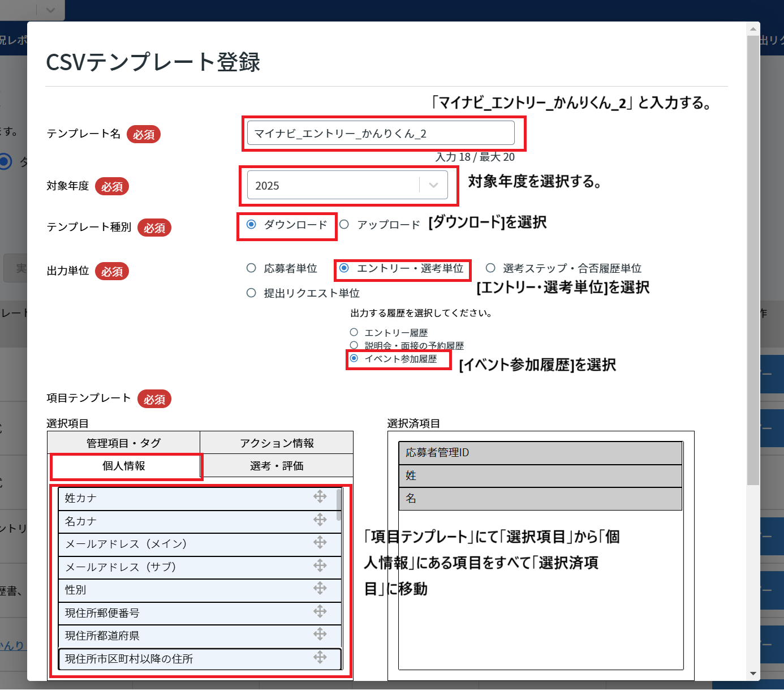Select 提出リクエスト単位 radio option
Viewport: 784px width, 690px height.
252,293
